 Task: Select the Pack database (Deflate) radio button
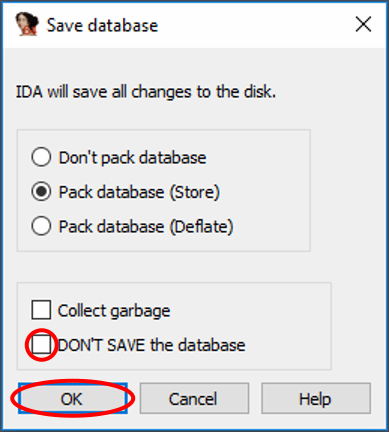click(x=41, y=226)
